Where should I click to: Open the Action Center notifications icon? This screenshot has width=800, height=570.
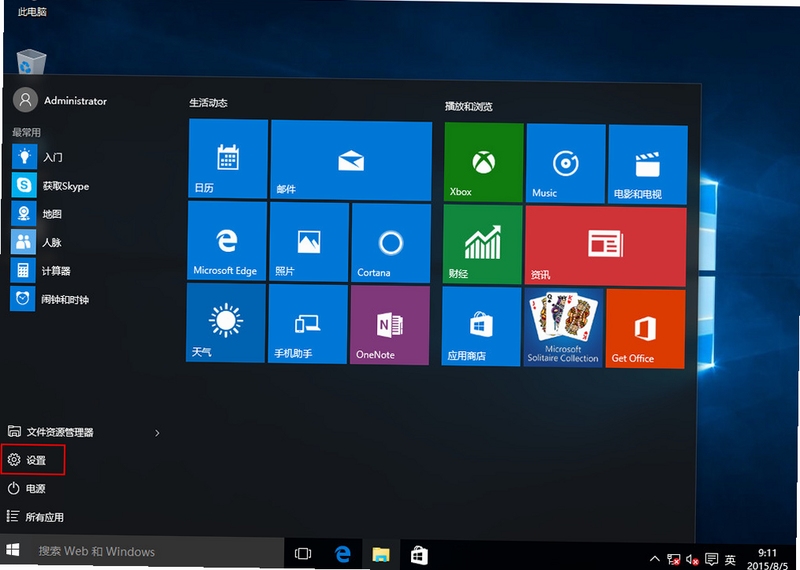tap(712, 559)
